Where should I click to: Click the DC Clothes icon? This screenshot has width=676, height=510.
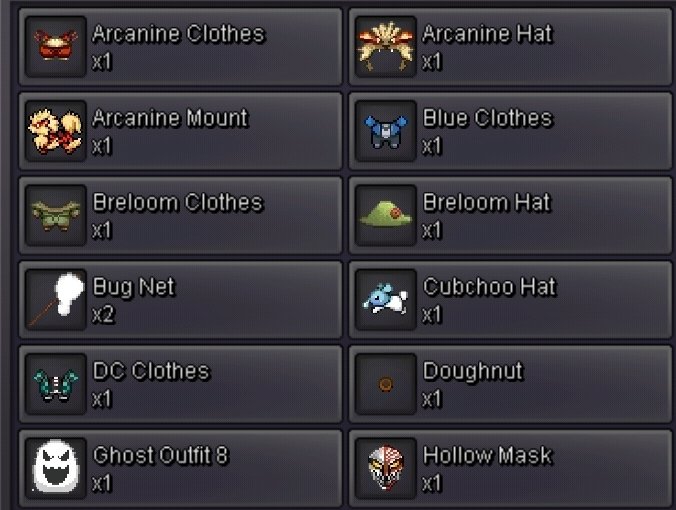click(56, 384)
